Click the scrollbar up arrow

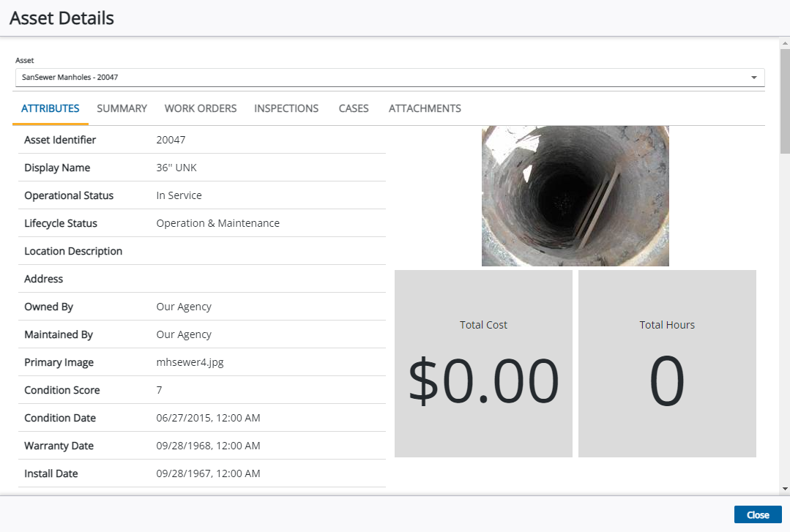[785, 43]
